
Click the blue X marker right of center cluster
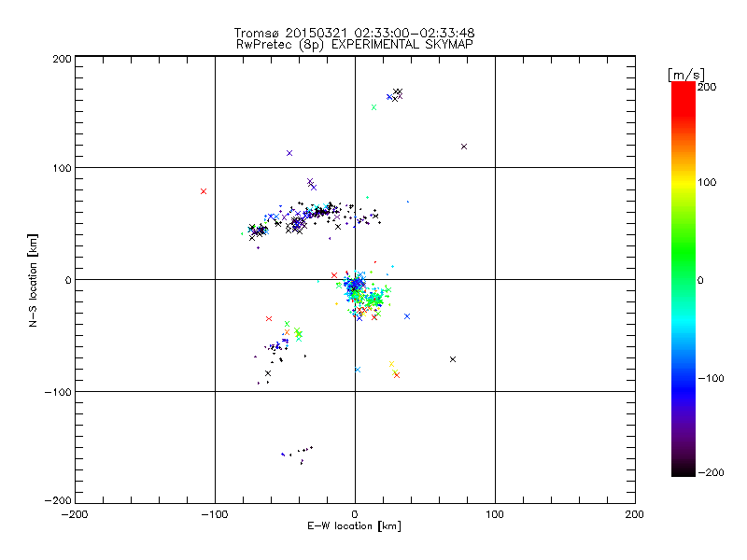[407, 316]
